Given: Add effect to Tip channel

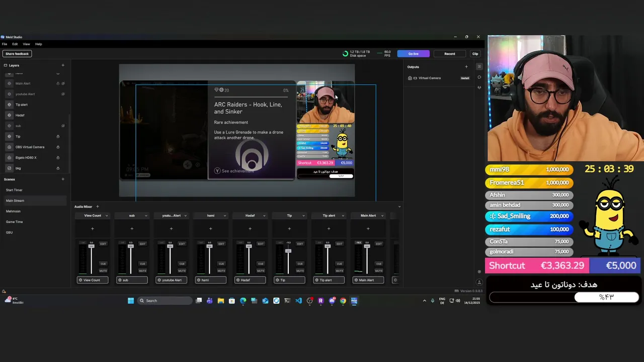Looking at the screenshot, I should 289,229.
